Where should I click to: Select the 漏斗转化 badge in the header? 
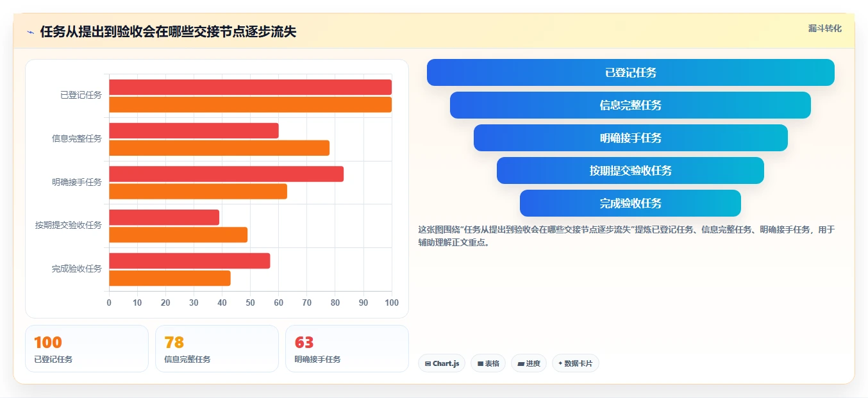[824, 29]
